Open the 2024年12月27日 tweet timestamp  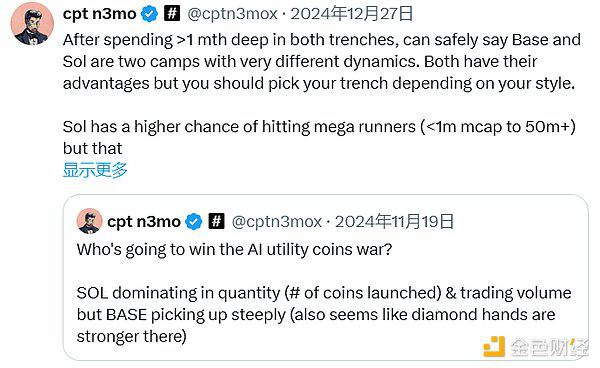[352, 14]
